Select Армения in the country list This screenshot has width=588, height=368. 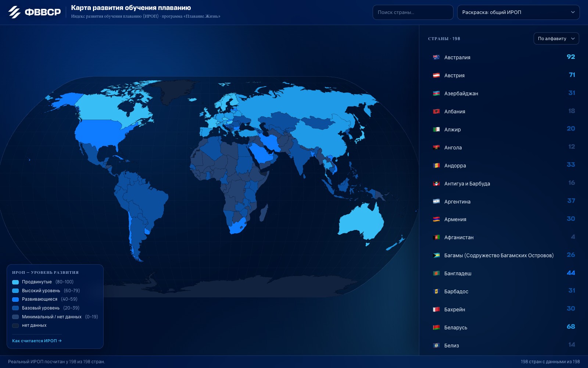(503, 219)
